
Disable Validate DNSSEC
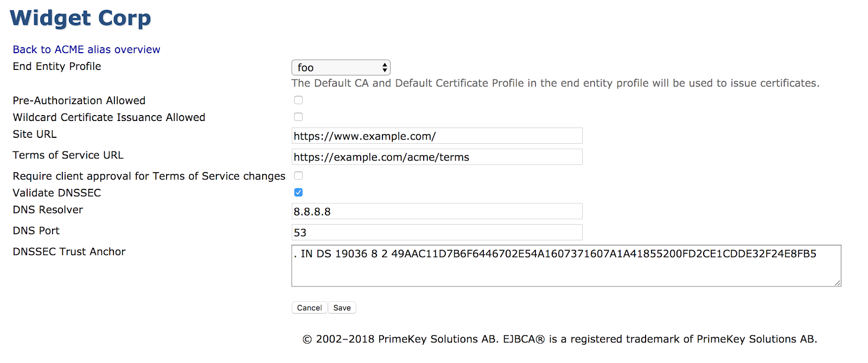pos(298,192)
